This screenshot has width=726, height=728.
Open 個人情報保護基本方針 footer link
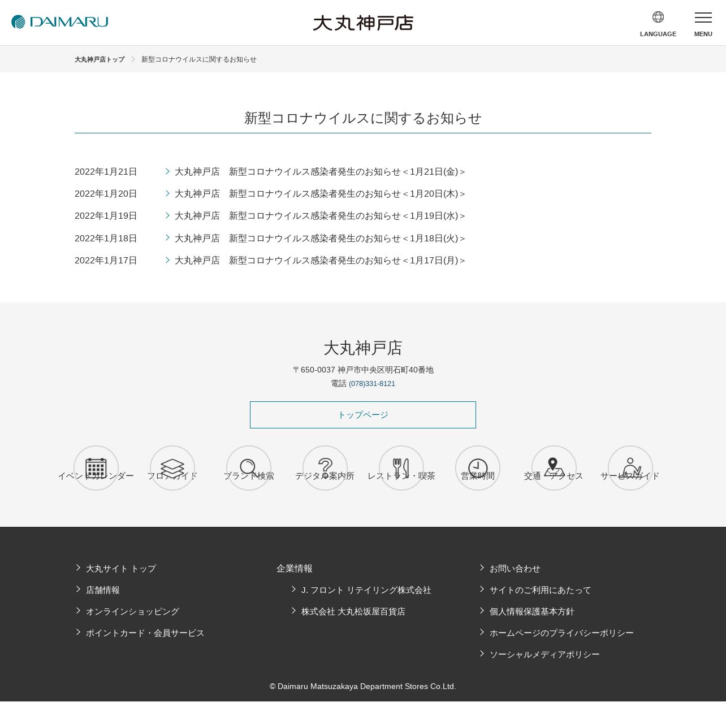(532, 612)
